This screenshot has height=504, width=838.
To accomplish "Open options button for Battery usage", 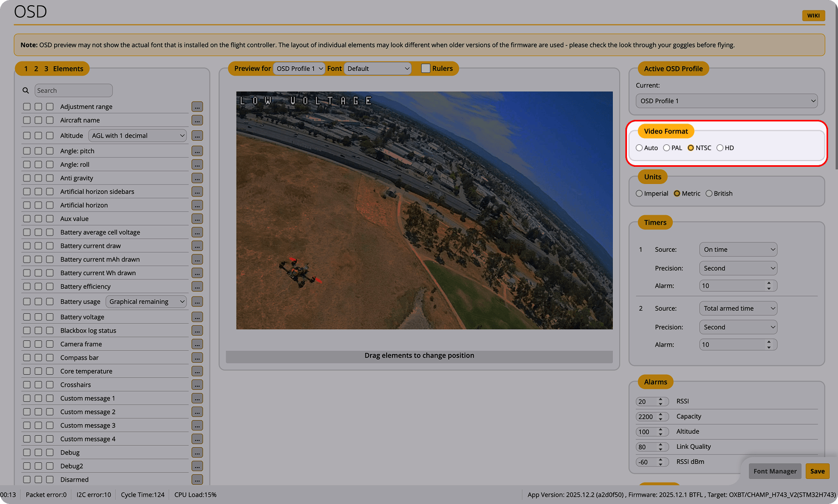I will [x=197, y=302].
